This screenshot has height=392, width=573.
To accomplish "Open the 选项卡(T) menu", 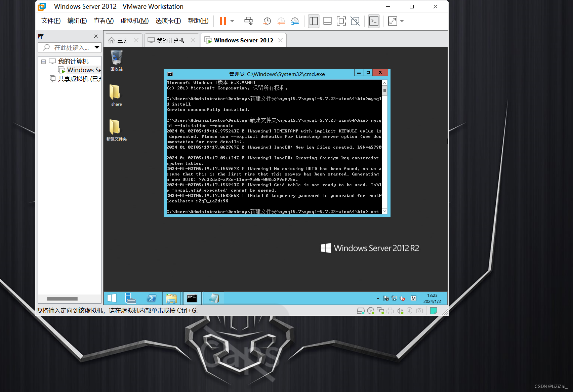I will pyautogui.click(x=168, y=21).
